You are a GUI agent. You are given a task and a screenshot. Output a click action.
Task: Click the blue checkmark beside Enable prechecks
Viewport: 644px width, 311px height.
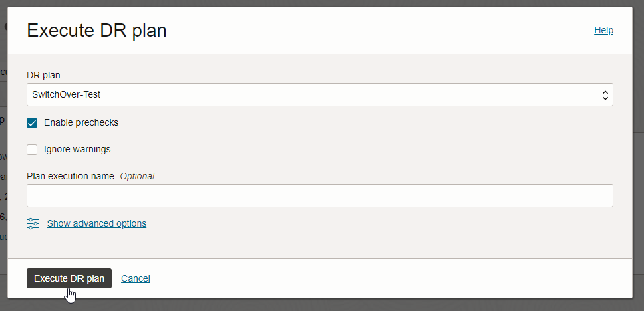pyautogui.click(x=32, y=123)
